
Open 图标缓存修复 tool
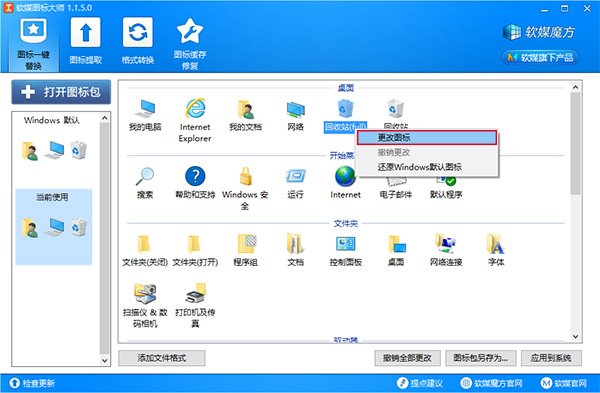(x=190, y=44)
